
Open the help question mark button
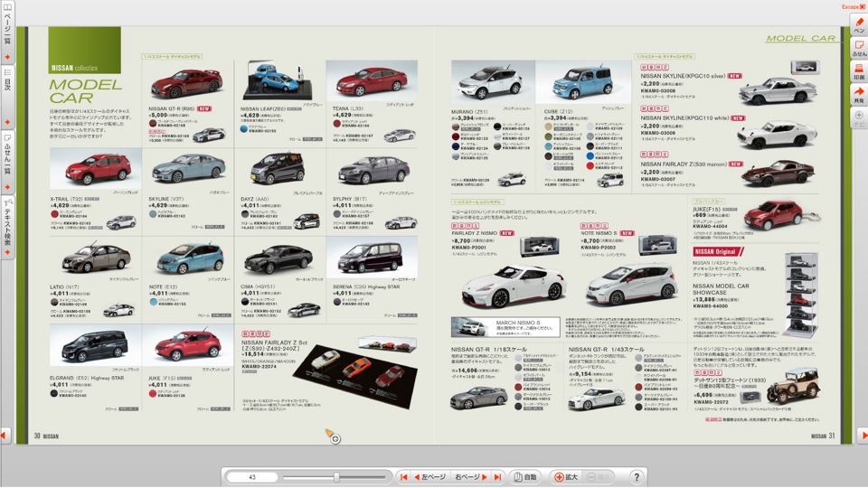coord(637,477)
